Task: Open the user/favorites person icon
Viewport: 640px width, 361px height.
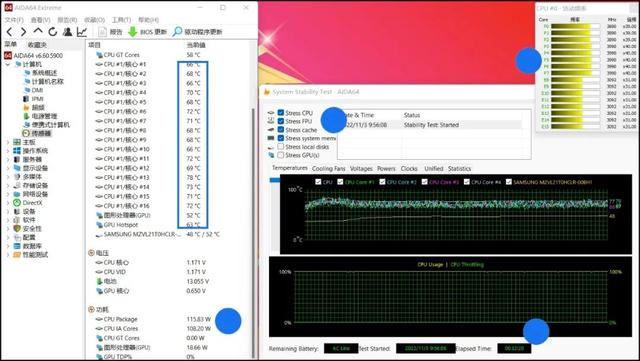Action: point(67,31)
